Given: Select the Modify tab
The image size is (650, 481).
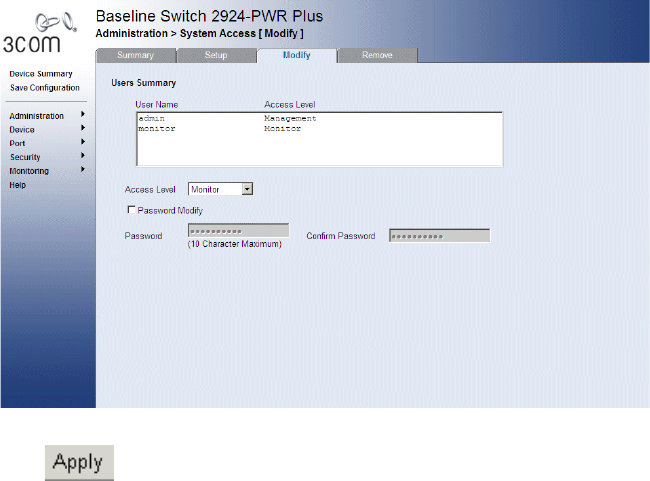Looking at the screenshot, I should click(296, 55).
